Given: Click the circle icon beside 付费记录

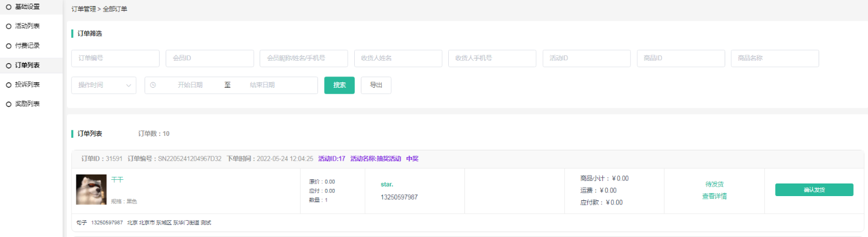Looking at the screenshot, I should point(8,46).
